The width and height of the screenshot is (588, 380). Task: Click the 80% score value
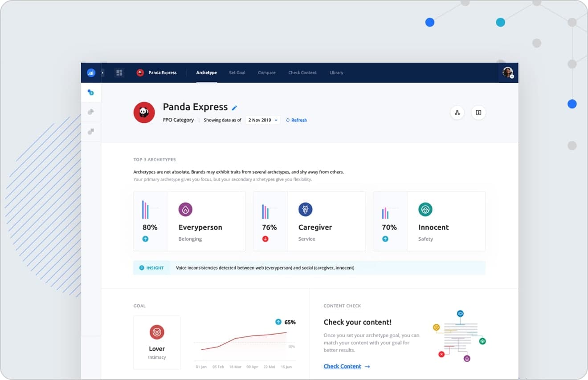pos(150,227)
